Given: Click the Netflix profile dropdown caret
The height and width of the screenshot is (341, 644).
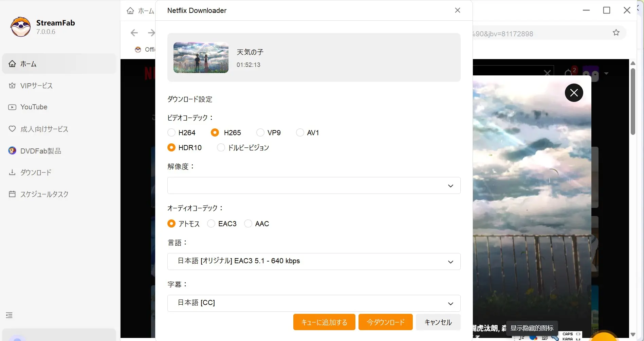Looking at the screenshot, I should click(x=606, y=73).
